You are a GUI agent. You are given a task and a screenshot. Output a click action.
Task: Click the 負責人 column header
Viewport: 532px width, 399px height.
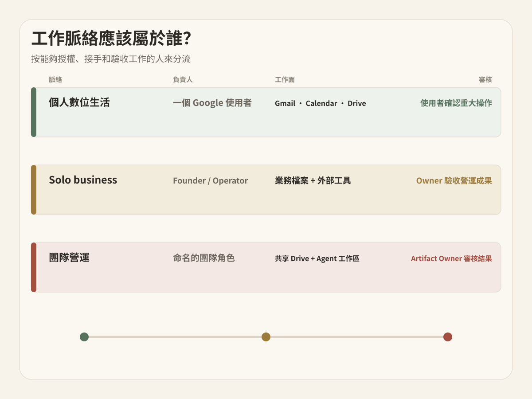183,80
